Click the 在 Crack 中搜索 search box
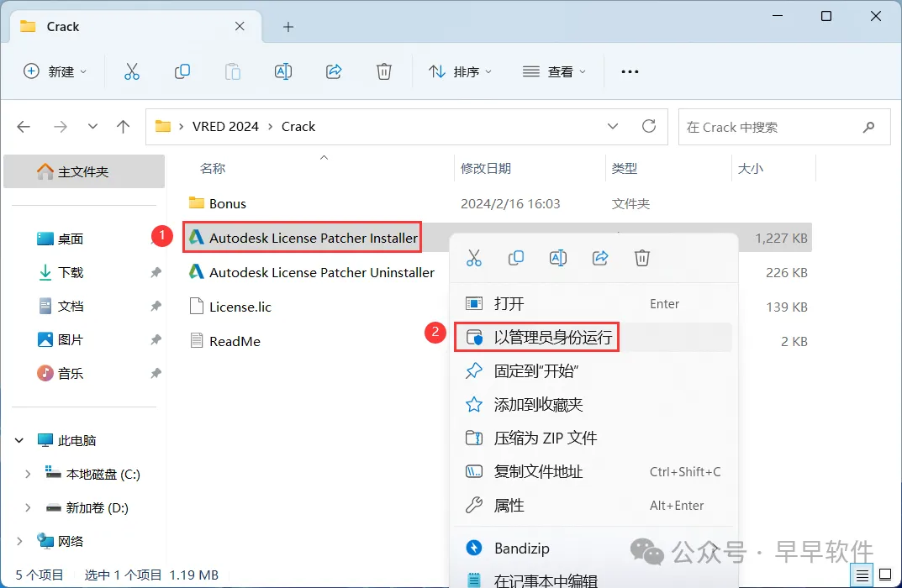The image size is (902, 588). pos(784,127)
